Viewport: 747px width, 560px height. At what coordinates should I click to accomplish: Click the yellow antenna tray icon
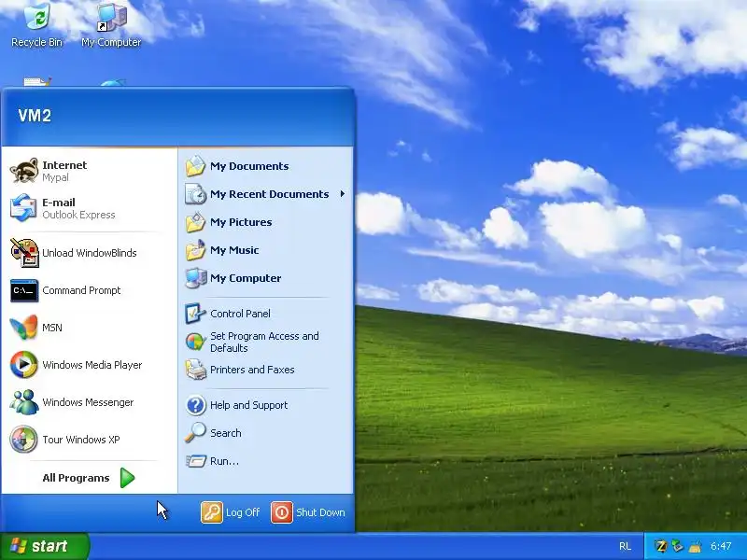tap(695, 546)
